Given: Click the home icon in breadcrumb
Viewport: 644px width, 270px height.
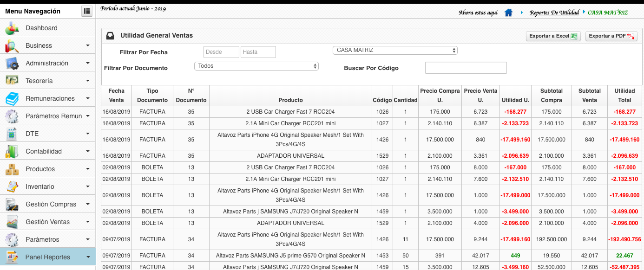Looking at the screenshot, I should [x=508, y=13].
